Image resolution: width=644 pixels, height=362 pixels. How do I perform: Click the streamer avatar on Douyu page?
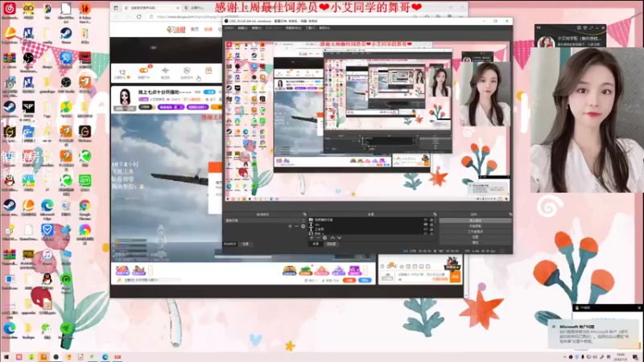[125, 97]
